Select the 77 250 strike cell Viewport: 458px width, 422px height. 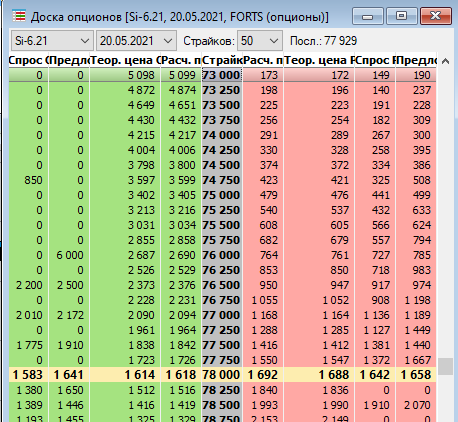[222, 330]
